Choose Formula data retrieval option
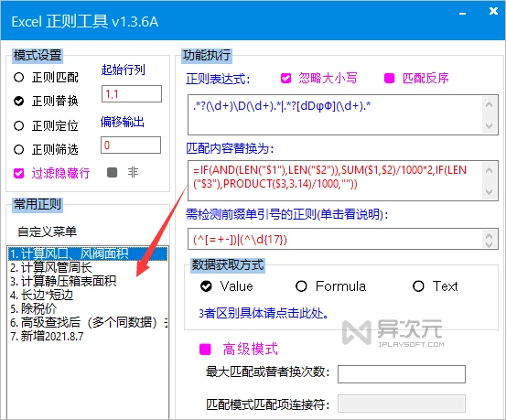Image resolution: width=506 pixels, height=420 pixels. pyautogui.click(x=301, y=286)
